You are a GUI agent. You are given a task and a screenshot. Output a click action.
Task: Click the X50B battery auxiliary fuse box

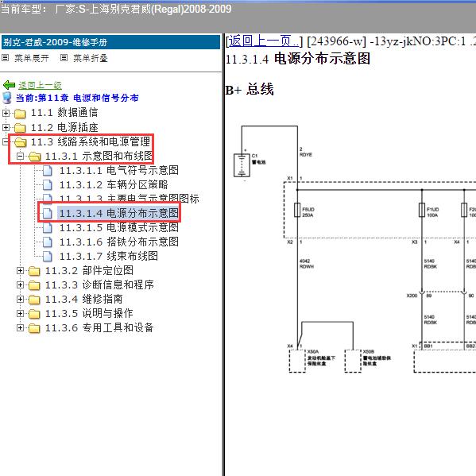353,361
